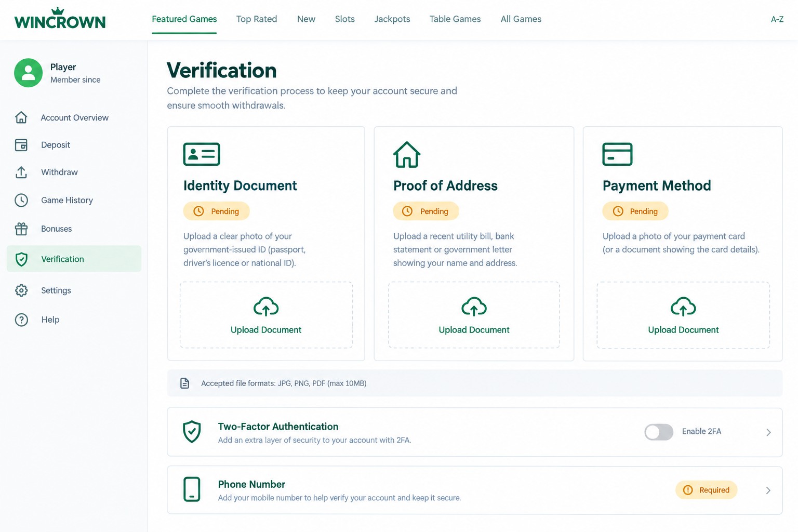Screen dimensions: 798x532
Task: Click the A-Z sorting link
Action: 777,19
